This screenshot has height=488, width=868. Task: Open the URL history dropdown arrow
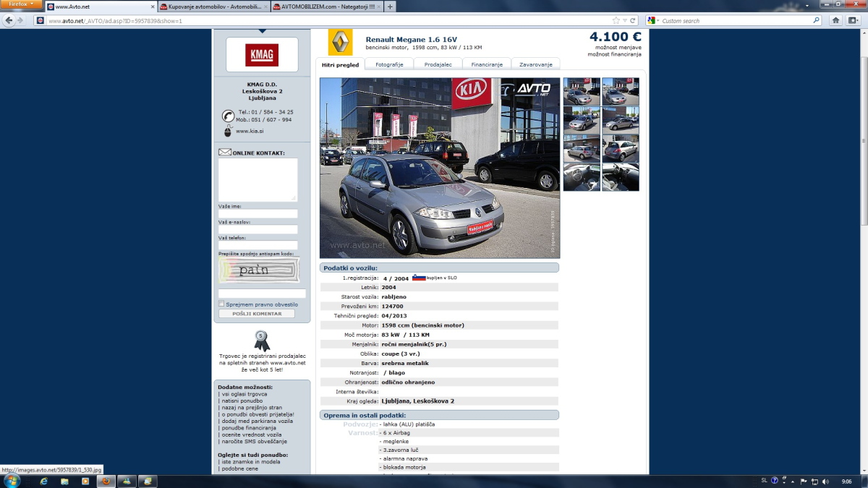pos(625,20)
